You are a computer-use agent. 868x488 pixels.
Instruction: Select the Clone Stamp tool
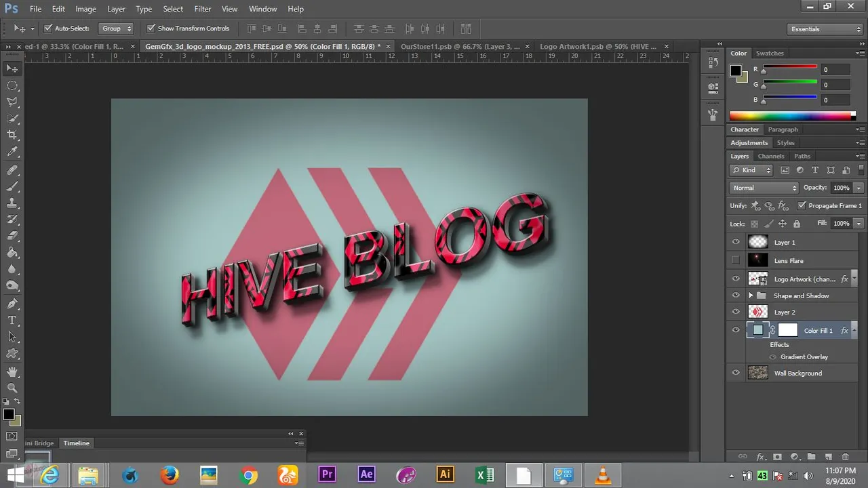tap(12, 203)
